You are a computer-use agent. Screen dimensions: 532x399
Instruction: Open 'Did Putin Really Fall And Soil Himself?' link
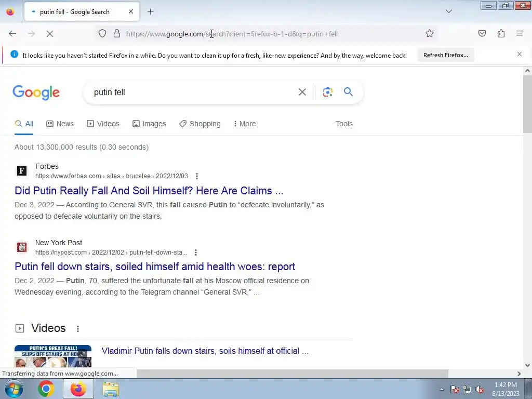pos(149,191)
